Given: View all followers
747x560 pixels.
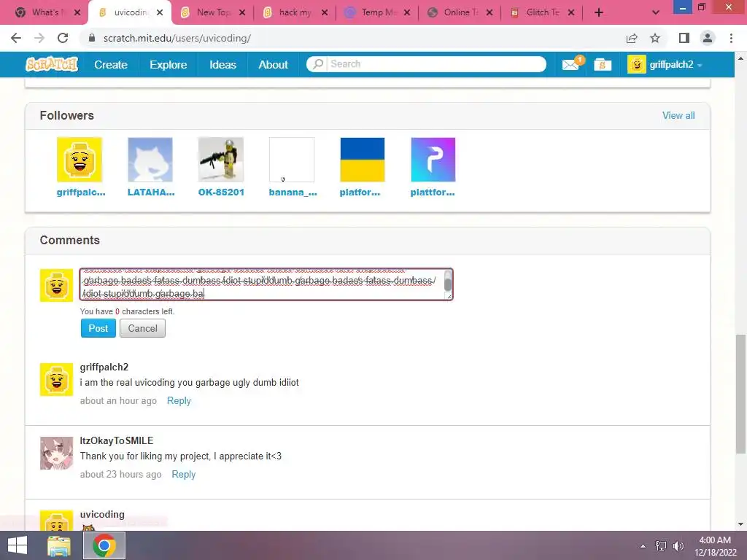Looking at the screenshot, I should click(678, 115).
